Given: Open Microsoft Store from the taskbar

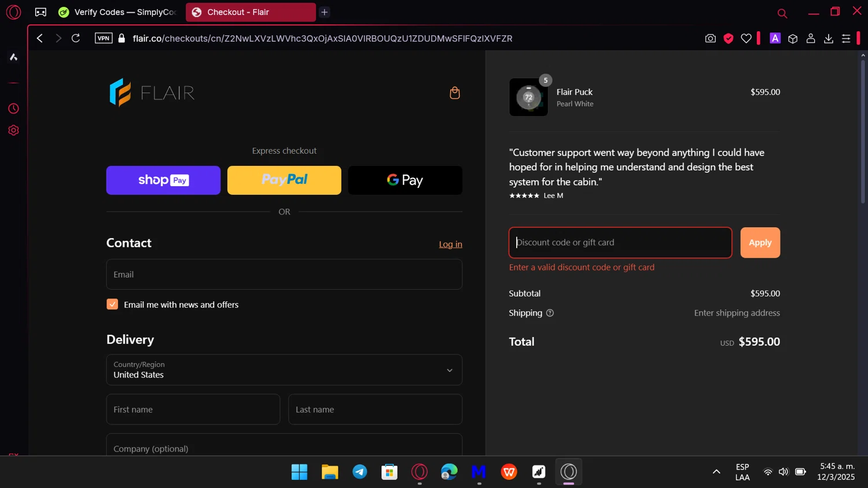Looking at the screenshot, I should (389, 472).
